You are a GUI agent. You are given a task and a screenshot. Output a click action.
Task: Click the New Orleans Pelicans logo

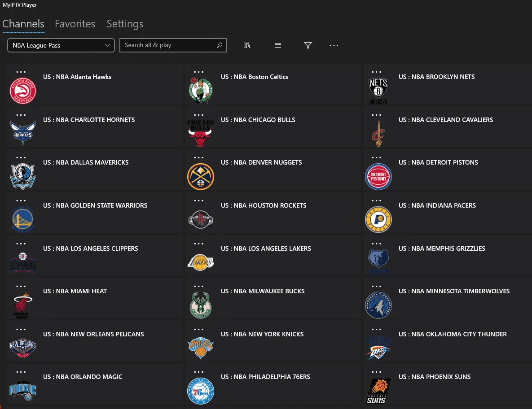pyautogui.click(x=23, y=348)
